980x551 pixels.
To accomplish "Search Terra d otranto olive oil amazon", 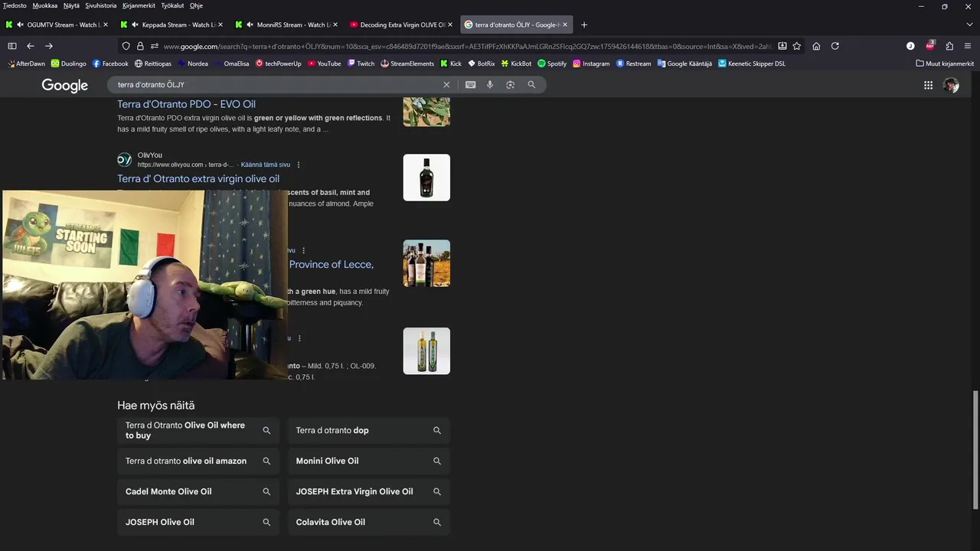I will pos(198,461).
